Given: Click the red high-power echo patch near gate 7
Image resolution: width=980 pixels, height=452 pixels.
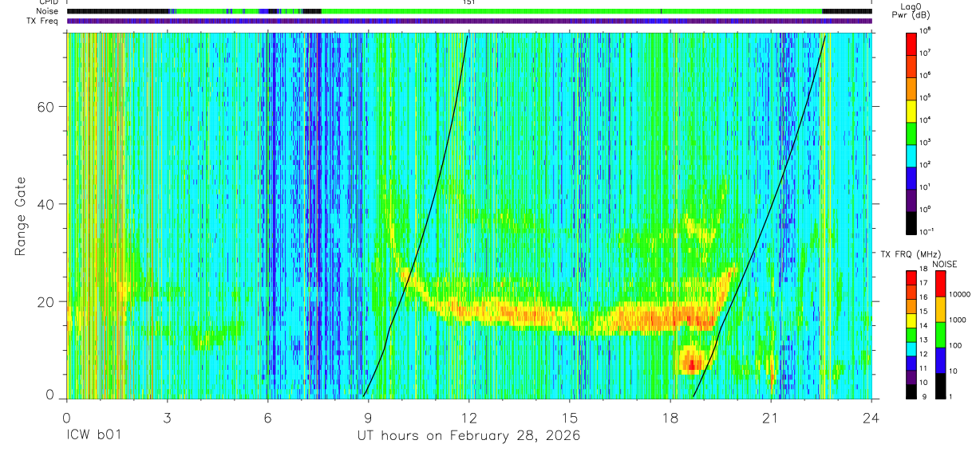Looking at the screenshot, I should coord(692,364).
